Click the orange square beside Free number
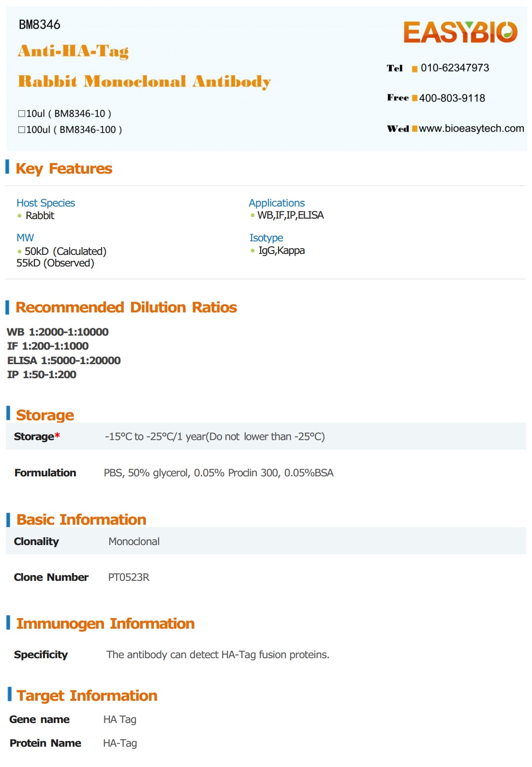This screenshot has height=767, width=532. pos(414,98)
